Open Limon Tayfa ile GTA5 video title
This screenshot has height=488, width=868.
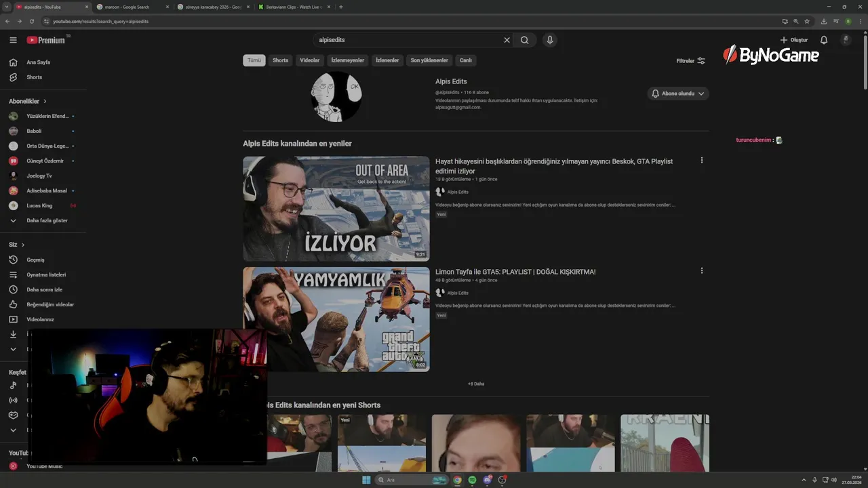tap(515, 272)
